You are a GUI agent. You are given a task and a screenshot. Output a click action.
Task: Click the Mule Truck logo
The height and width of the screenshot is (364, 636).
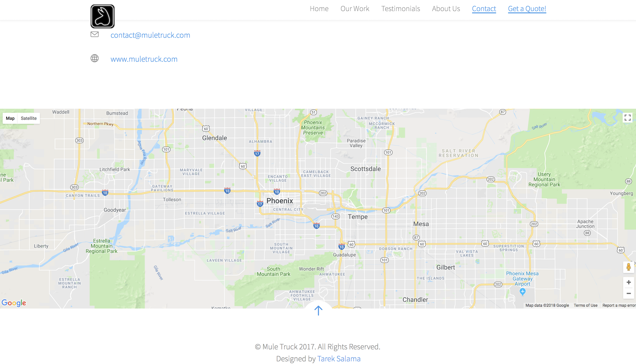(x=102, y=16)
